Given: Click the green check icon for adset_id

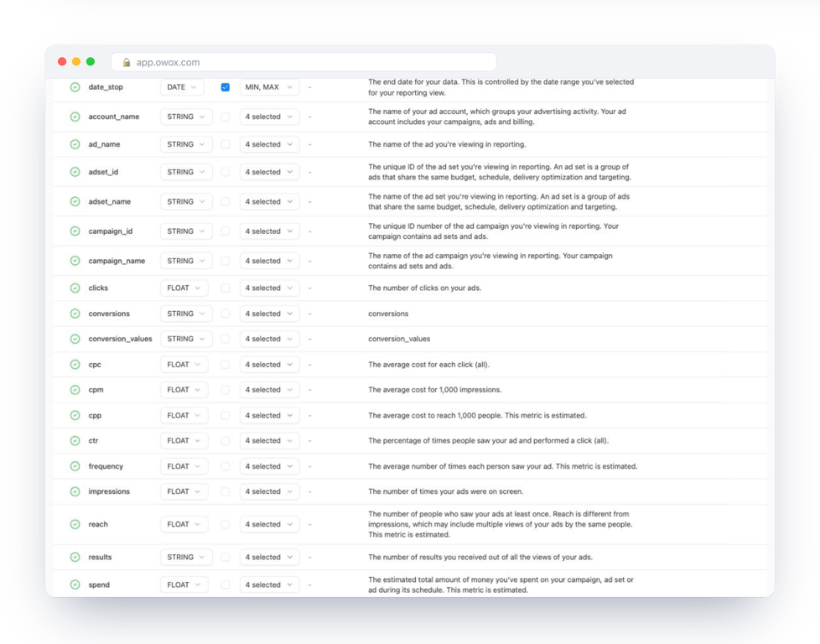Looking at the screenshot, I should 75,172.
